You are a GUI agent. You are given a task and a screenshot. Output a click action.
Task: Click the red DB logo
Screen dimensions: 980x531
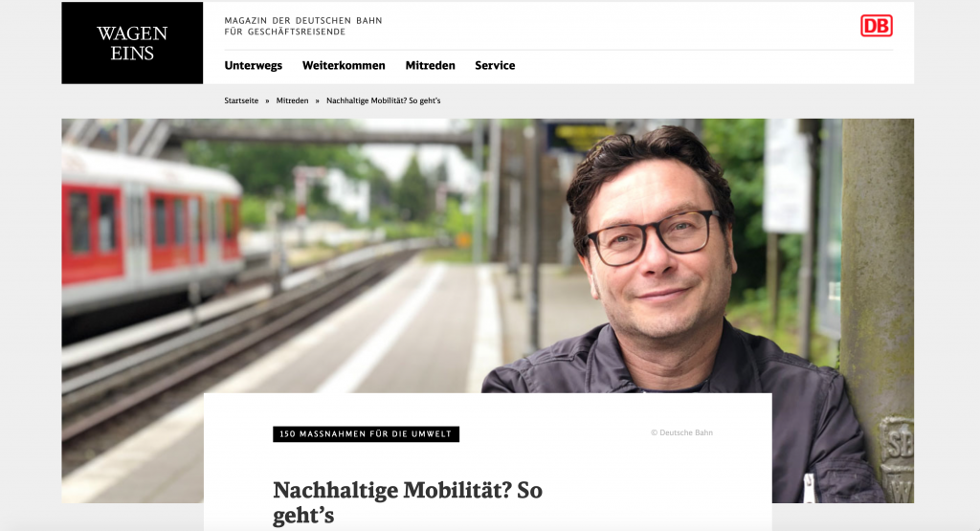click(877, 26)
